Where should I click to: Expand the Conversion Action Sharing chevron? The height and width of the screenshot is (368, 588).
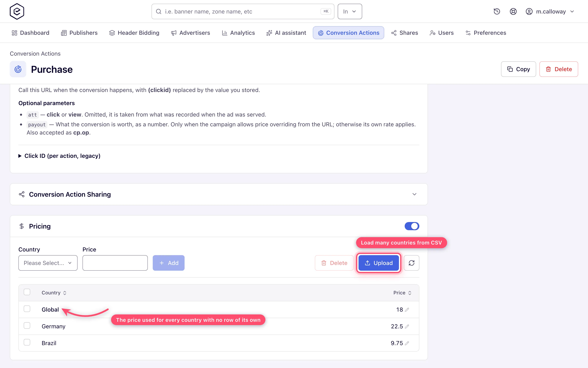(414, 194)
